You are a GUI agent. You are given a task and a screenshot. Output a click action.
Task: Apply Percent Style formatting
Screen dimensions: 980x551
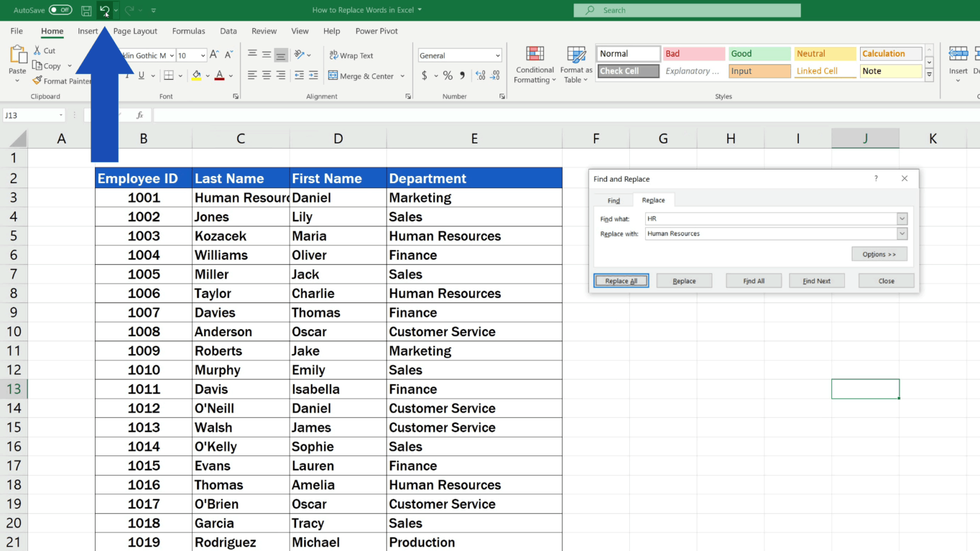point(447,75)
